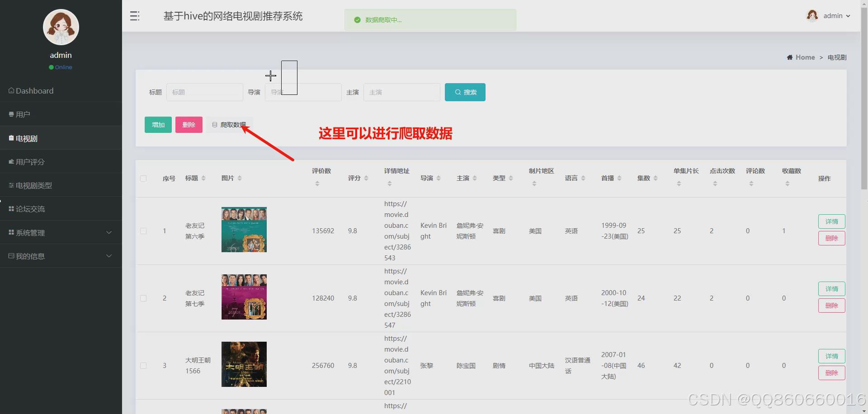868x414 pixels.
Task: Open the 老友记 第六季 poster thumbnail
Action: 244,230
